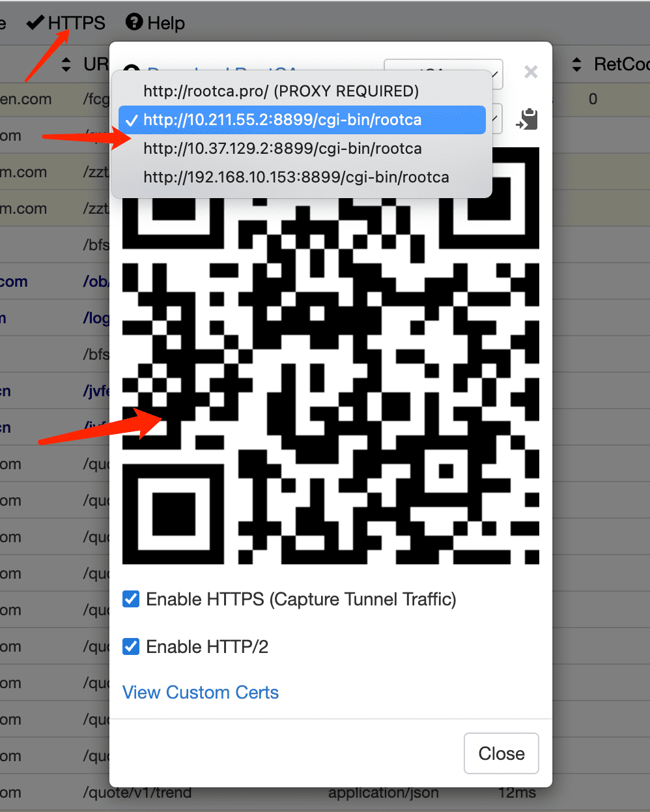Open the HTTPS menu item

click(66, 23)
